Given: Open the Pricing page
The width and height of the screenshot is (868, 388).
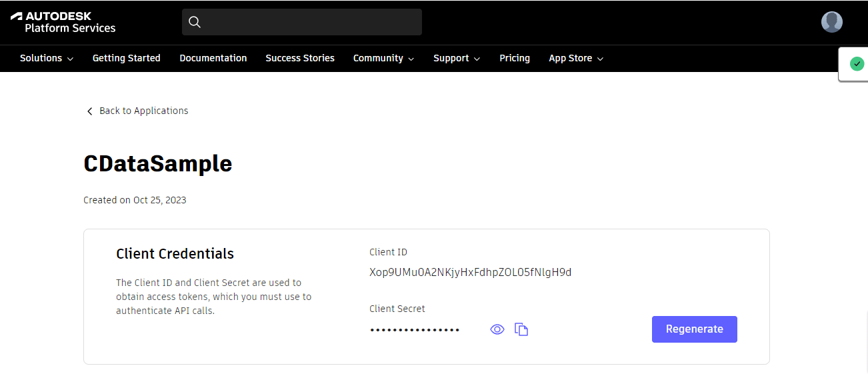Looking at the screenshot, I should pos(515,58).
